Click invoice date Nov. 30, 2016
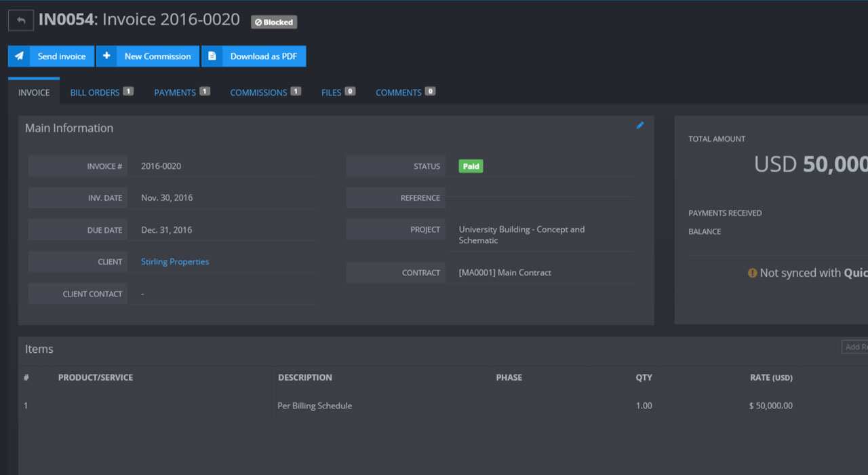This screenshot has height=475, width=868. [167, 198]
